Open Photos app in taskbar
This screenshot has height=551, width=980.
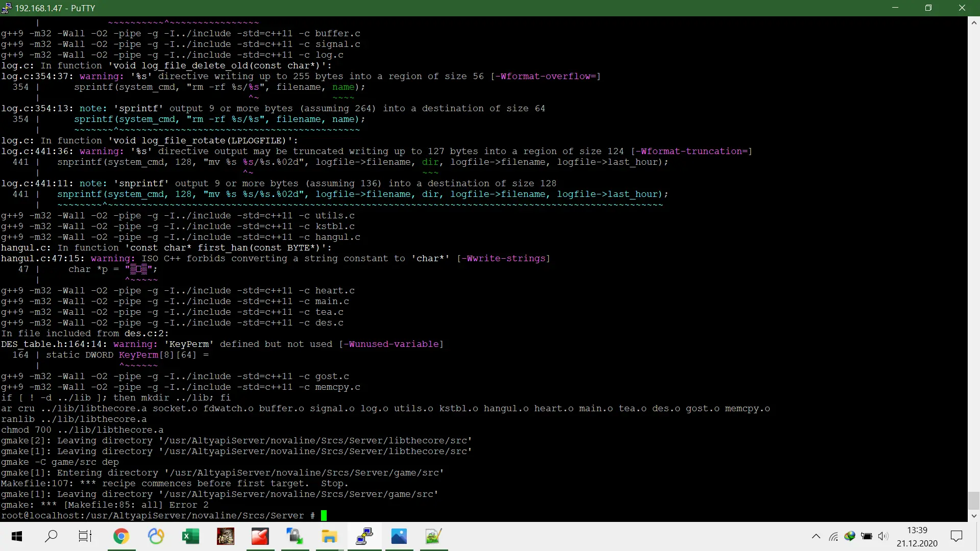click(x=399, y=536)
